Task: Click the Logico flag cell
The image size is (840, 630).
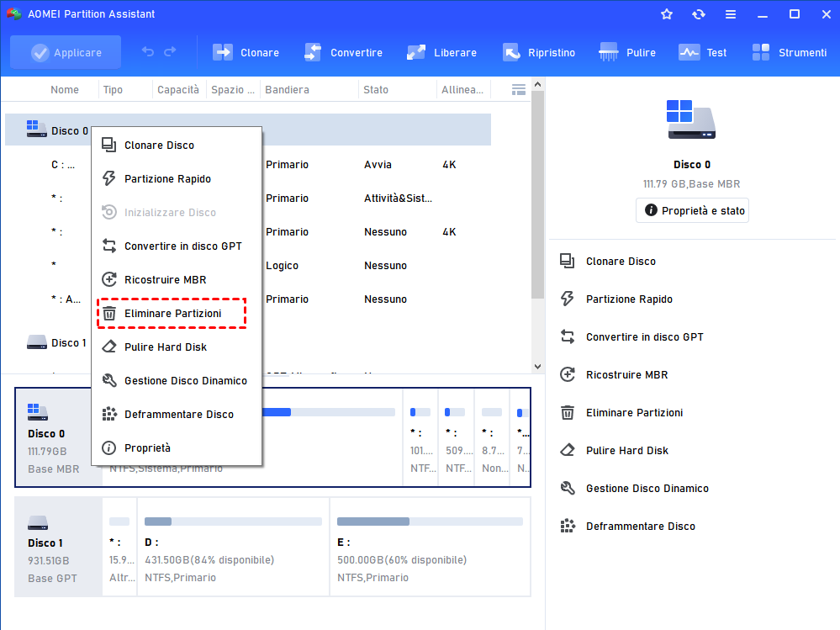Action: pos(282,266)
